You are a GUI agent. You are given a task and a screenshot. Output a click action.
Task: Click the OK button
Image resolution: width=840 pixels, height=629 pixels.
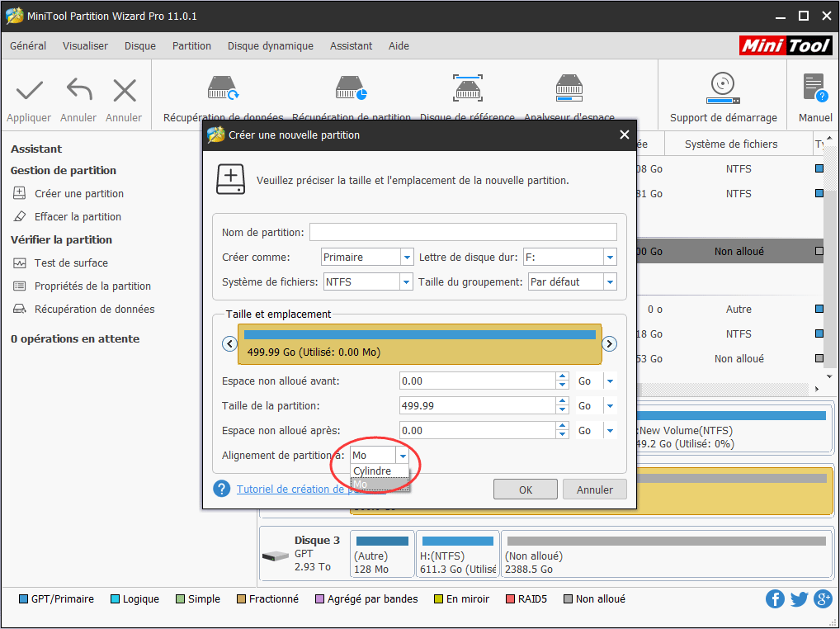point(526,489)
